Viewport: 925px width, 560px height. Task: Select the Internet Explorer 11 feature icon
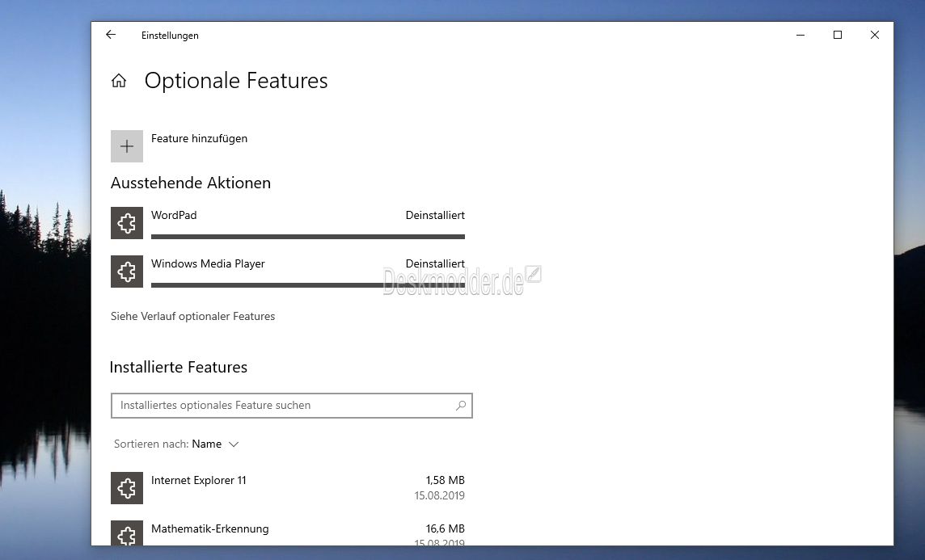click(x=127, y=488)
